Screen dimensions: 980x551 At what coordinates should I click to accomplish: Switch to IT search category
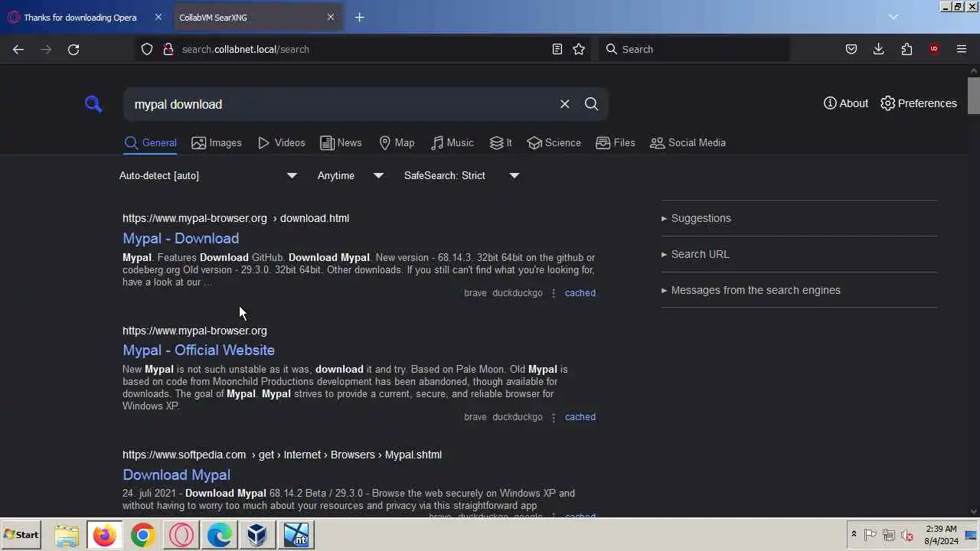(501, 142)
